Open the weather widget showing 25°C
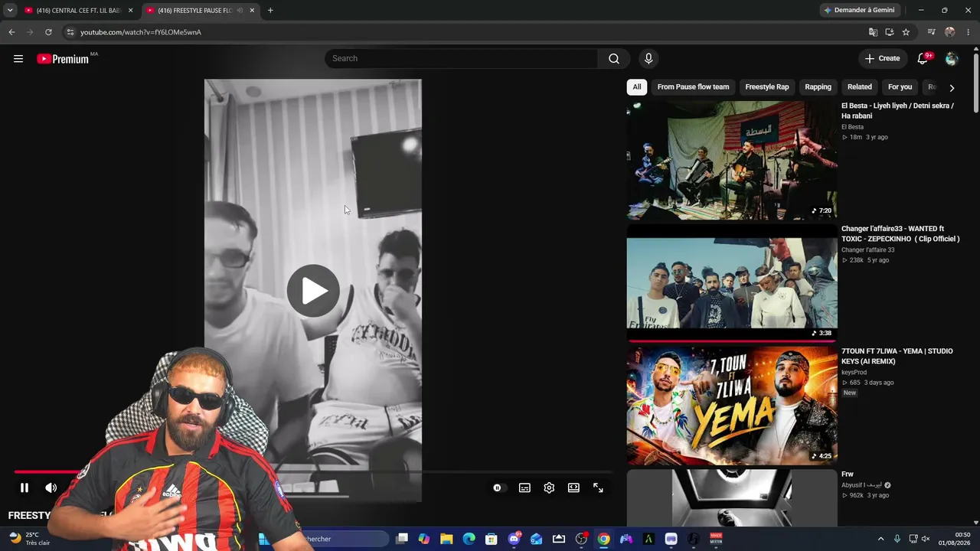The image size is (980, 551). point(28,539)
